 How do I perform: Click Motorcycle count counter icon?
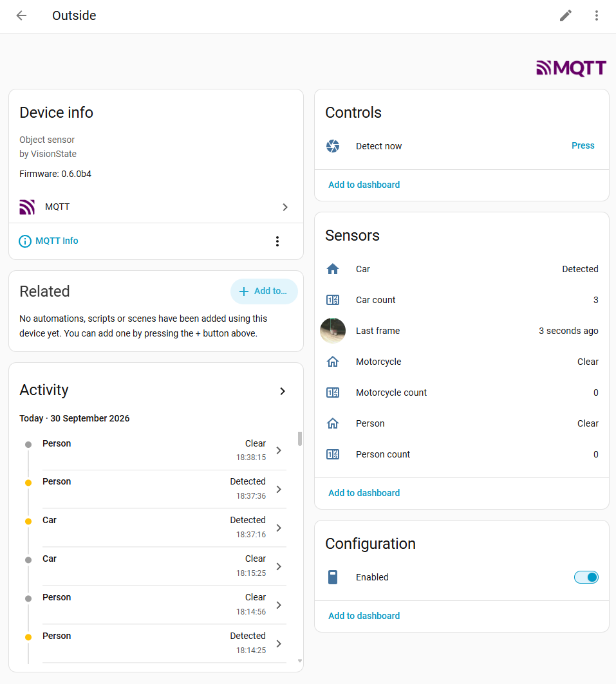333,393
